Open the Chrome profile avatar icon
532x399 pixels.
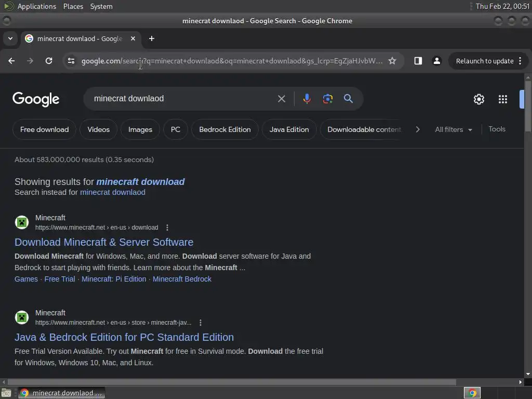pyautogui.click(x=436, y=61)
